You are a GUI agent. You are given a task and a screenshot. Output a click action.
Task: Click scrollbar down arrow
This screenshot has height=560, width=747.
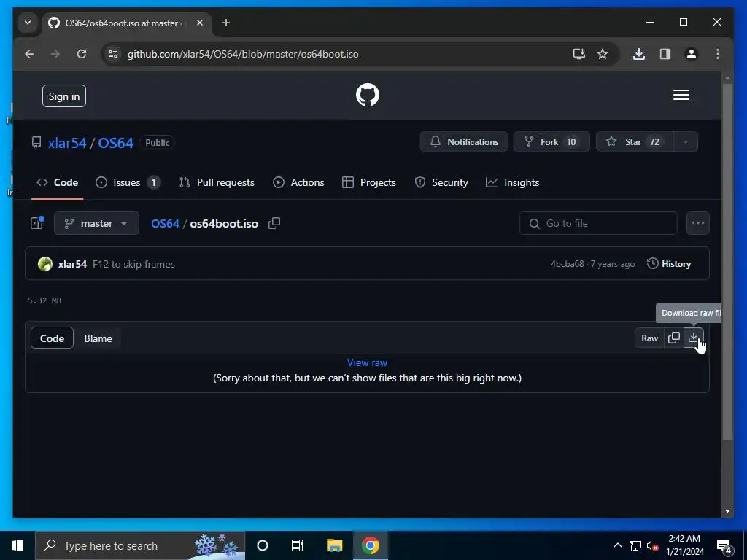pos(727,511)
